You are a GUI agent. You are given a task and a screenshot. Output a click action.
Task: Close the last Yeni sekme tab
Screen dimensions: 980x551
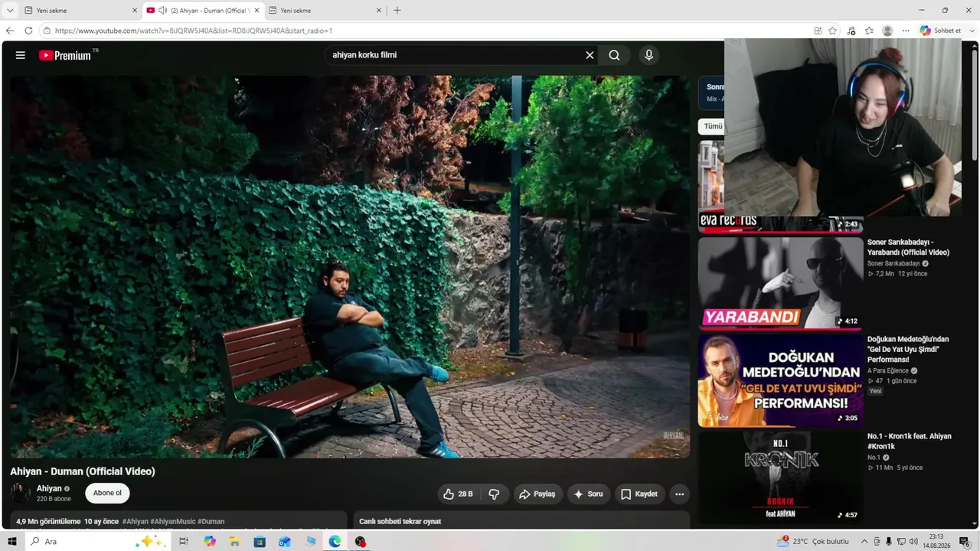[x=378, y=11]
